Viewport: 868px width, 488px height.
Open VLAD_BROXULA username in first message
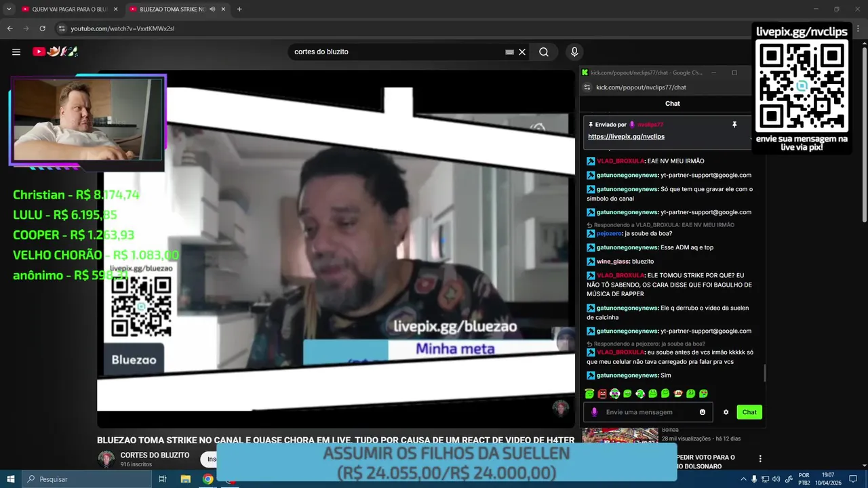tap(620, 161)
